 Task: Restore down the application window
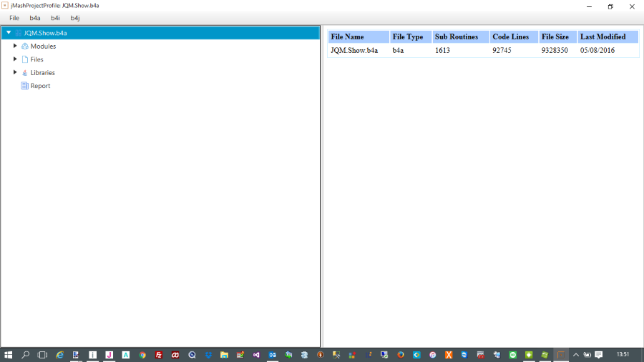(x=611, y=6)
